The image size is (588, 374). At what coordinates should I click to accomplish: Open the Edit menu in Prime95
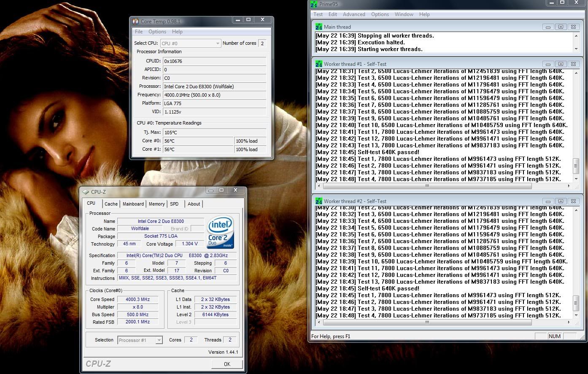pyautogui.click(x=333, y=14)
